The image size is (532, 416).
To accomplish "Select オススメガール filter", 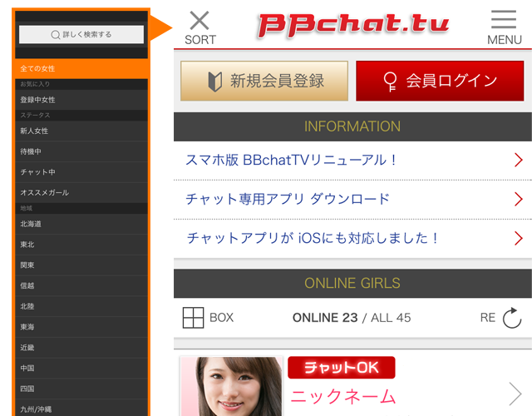I will pos(81,193).
